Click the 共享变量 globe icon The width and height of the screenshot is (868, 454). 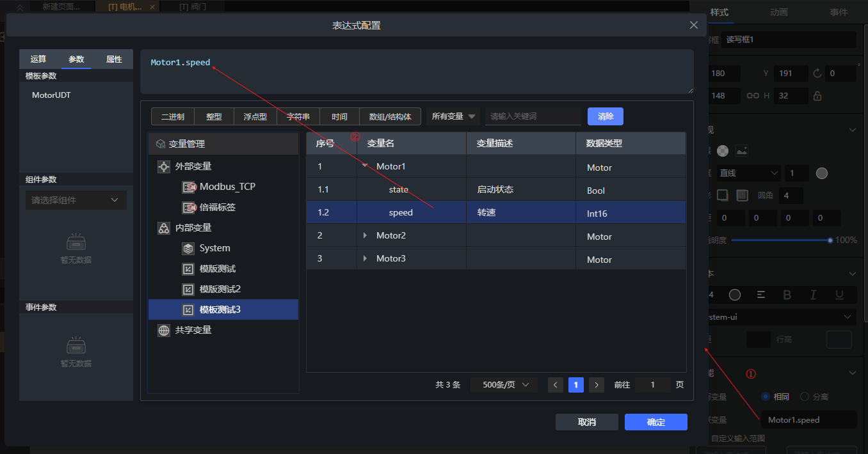pyautogui.click(x=164, y=330)
